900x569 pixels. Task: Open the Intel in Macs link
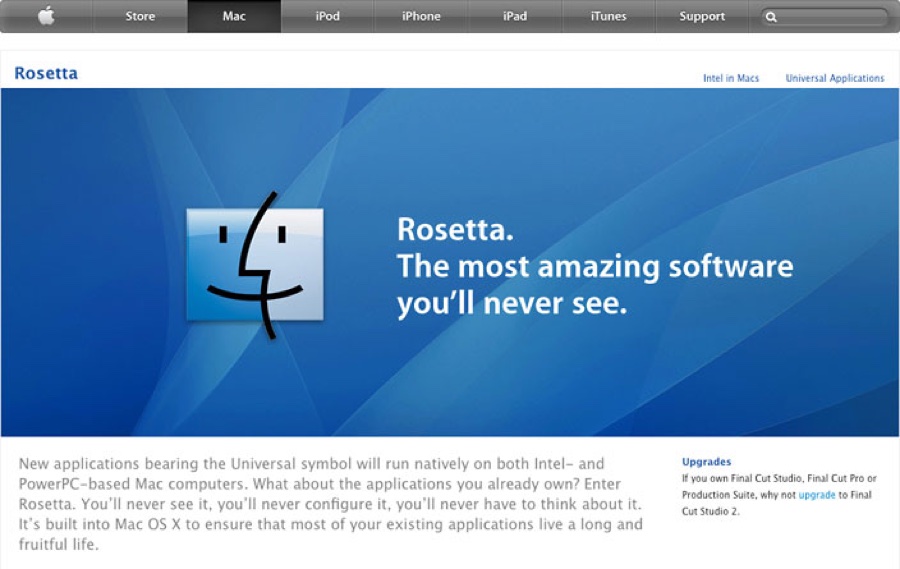point(731,78)
